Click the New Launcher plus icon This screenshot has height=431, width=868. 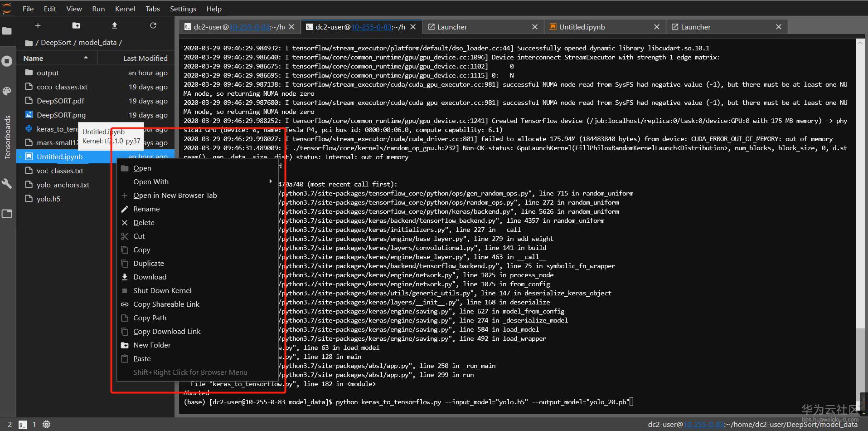click(38, 26)
